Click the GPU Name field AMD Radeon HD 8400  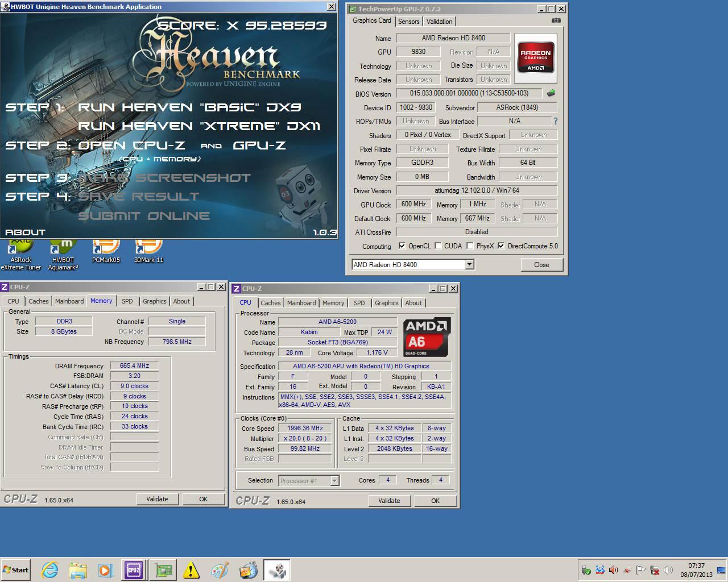(x=453, y=38)
